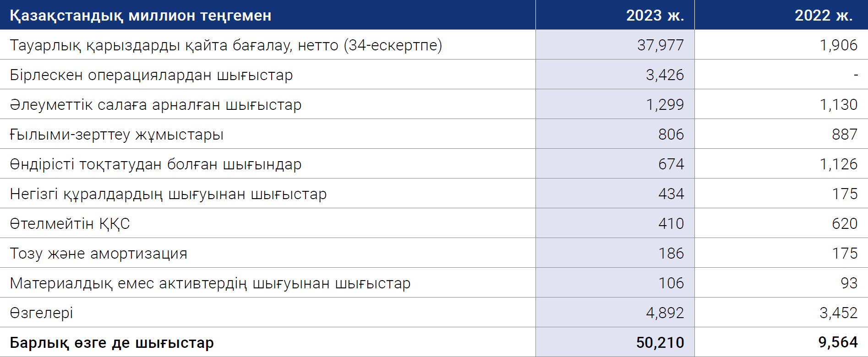The image size is (868, 357).
Task: Click the value 887 in 2022 column
Action: [x=845, y=135]
